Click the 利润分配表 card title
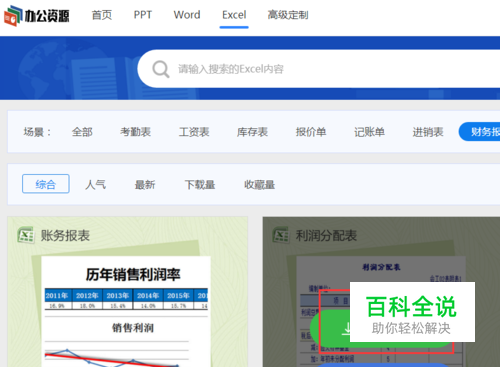This screenshot has width=500, height=367. point(326,235)
